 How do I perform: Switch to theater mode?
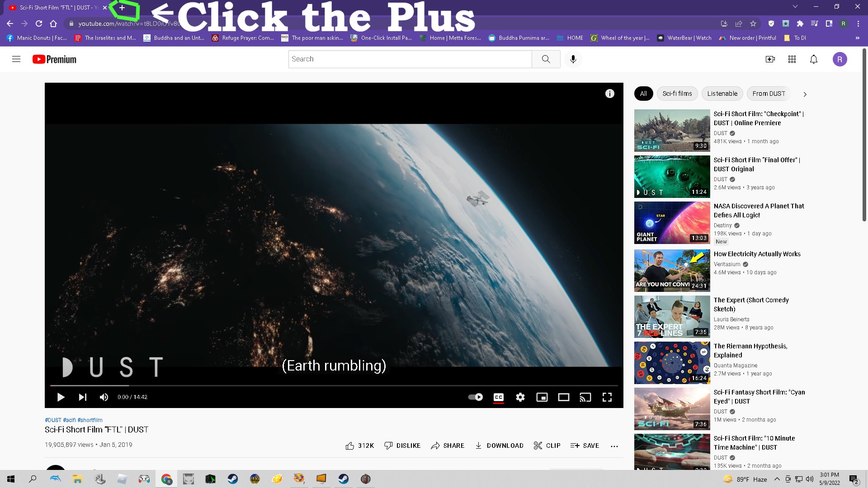[x=564, y=397]
